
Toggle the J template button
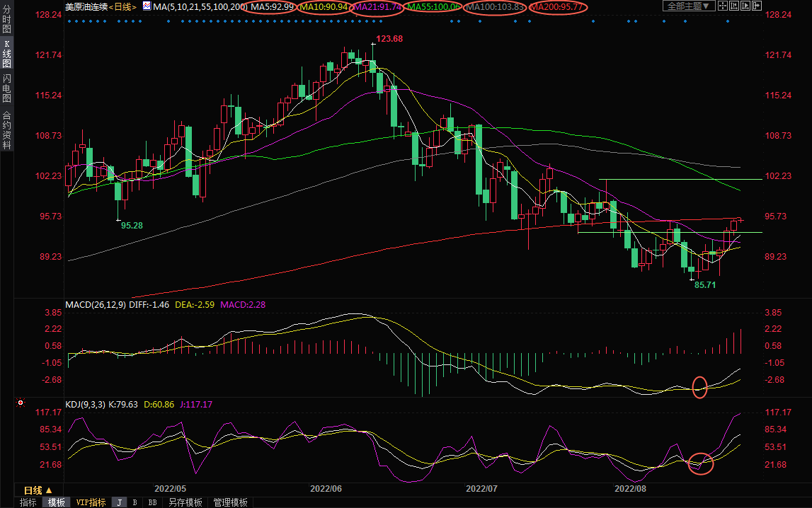click(119, 502)
